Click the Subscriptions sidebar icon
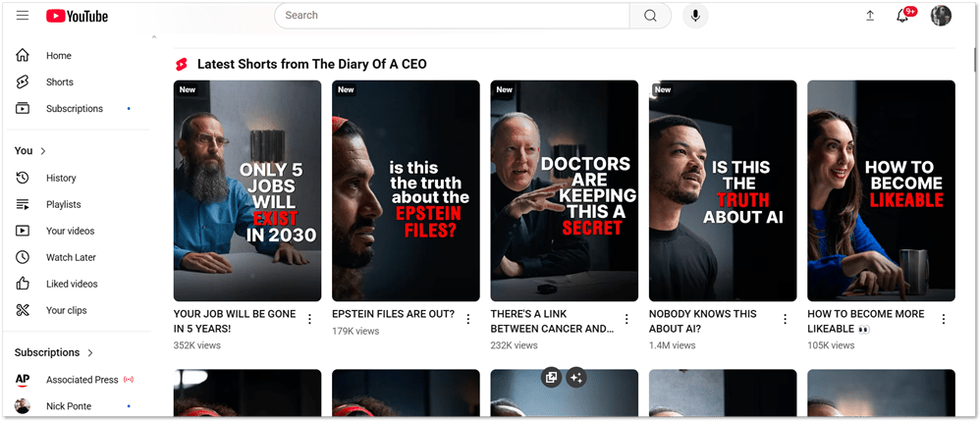Screen dimensions: 980x421 tap(23, 108)
